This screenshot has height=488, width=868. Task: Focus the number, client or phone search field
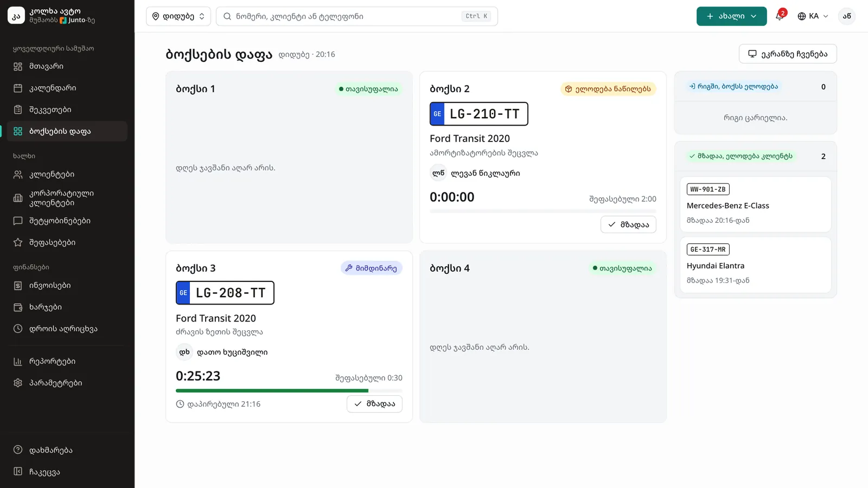(x=357, y=16)
